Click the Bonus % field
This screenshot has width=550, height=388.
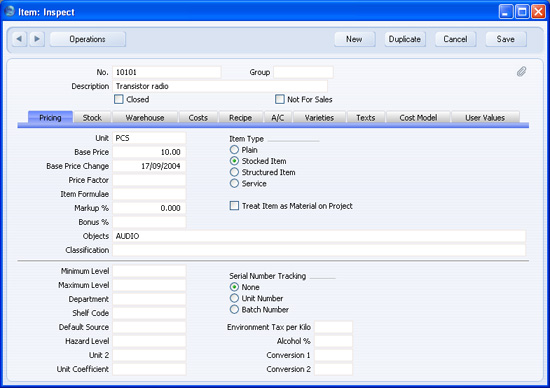tap(149, 222)
